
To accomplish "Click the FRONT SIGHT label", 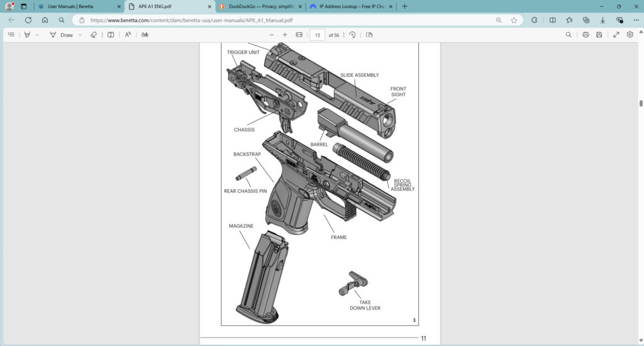I will tap(398, 92).
